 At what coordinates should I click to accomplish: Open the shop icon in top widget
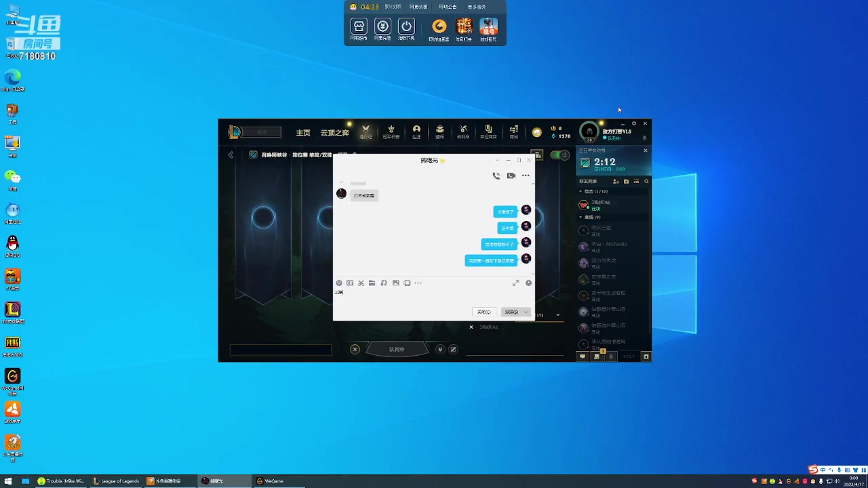point(359,26)
